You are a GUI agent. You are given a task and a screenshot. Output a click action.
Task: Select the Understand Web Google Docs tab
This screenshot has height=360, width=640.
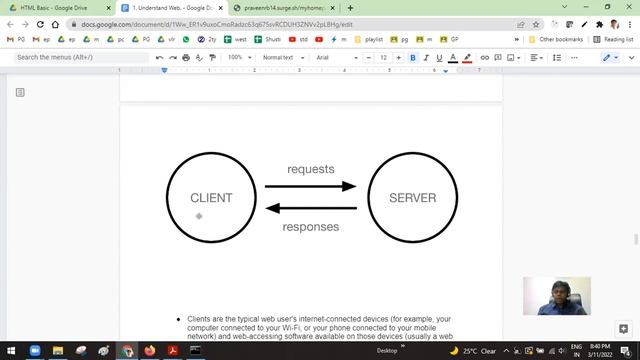click(172, 8)
